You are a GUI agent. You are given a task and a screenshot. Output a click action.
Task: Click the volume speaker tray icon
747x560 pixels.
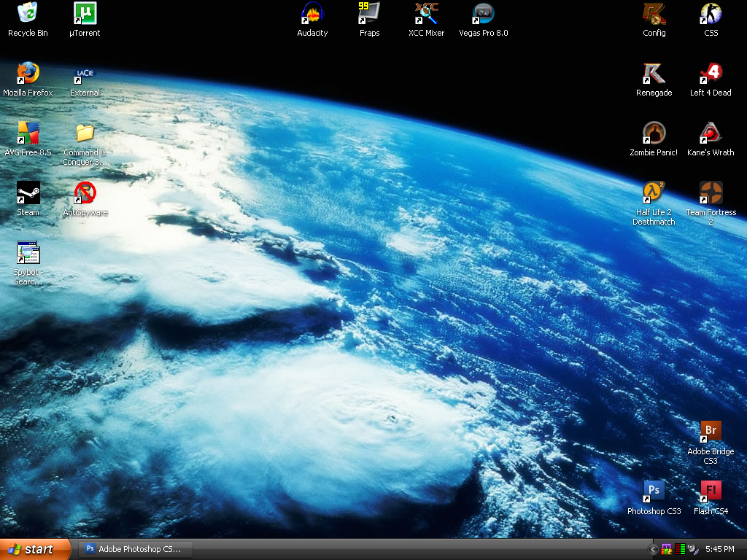point(692,549)
